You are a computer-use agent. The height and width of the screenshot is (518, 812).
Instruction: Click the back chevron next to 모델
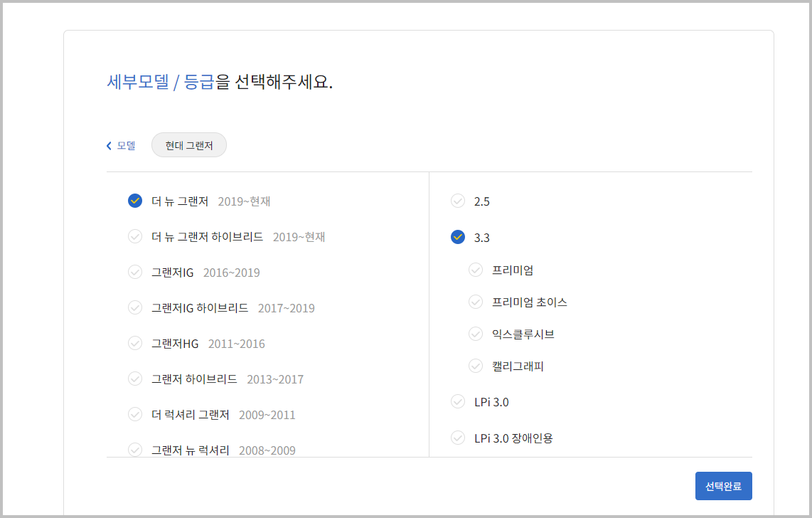coord(109,146)
